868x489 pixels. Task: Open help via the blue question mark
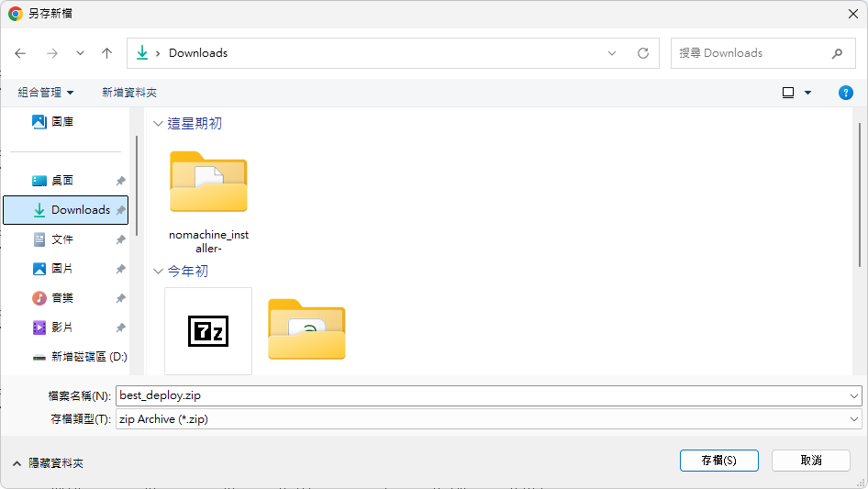845,93
